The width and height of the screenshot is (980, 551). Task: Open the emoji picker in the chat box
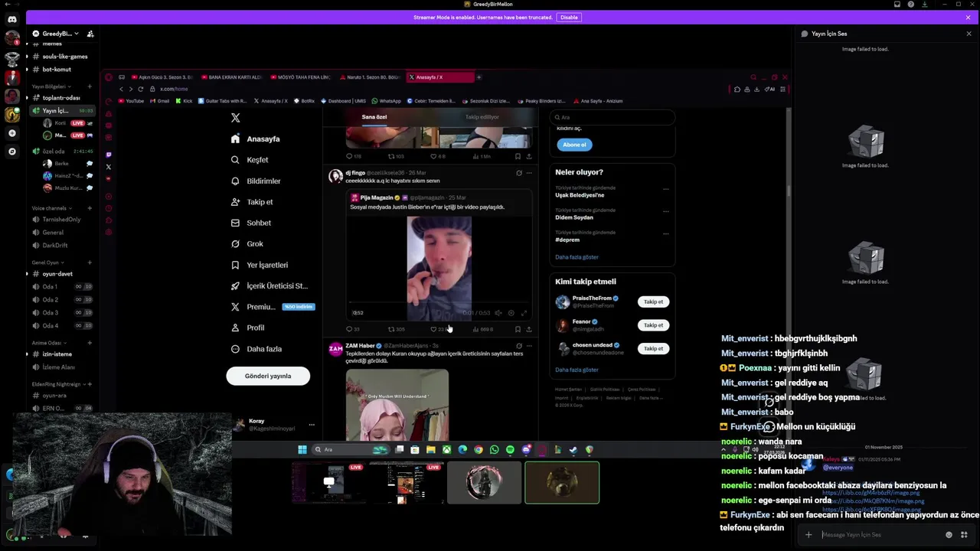pyautogui.click(x=949, y=535)
